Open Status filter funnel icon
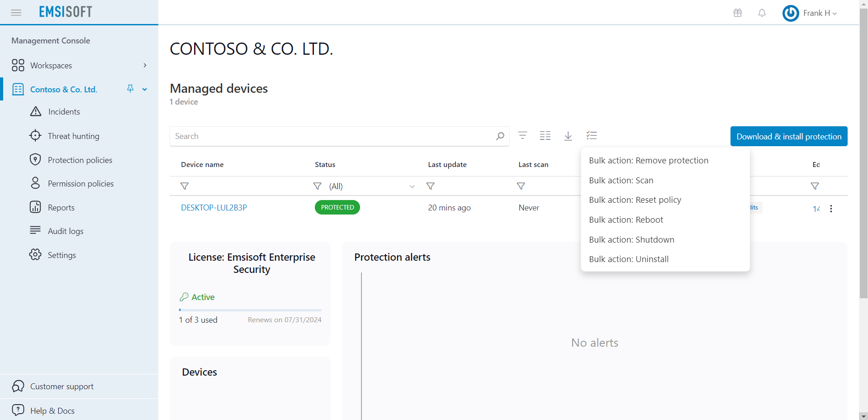Screen dimensions: 868x420 (x=318, y=186)
